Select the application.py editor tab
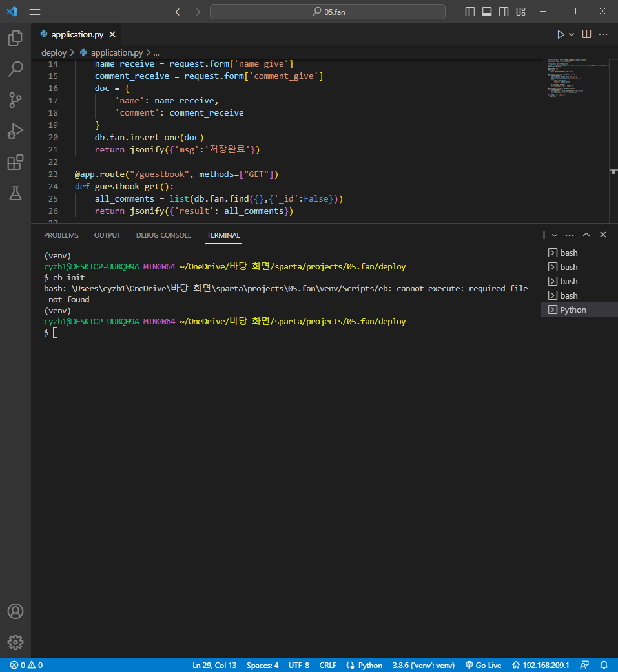618x672 pixels. pyautogui.click(x=77, y=34)
